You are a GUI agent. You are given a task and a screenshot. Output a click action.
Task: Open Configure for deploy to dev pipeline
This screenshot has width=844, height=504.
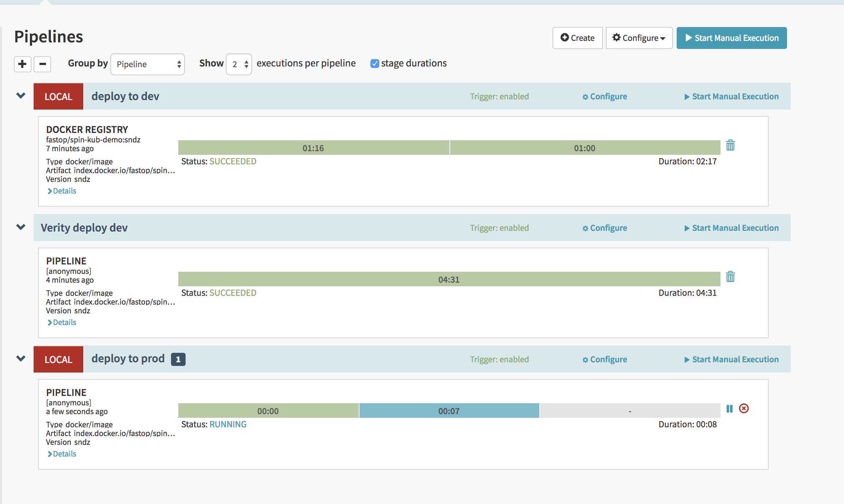tap(605, 96)
